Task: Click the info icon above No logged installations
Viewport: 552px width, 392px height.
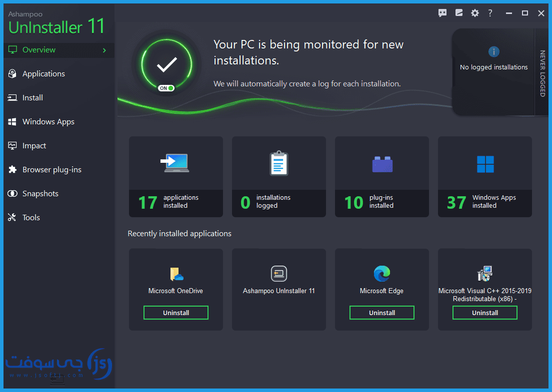Action: tap(494, 51)
